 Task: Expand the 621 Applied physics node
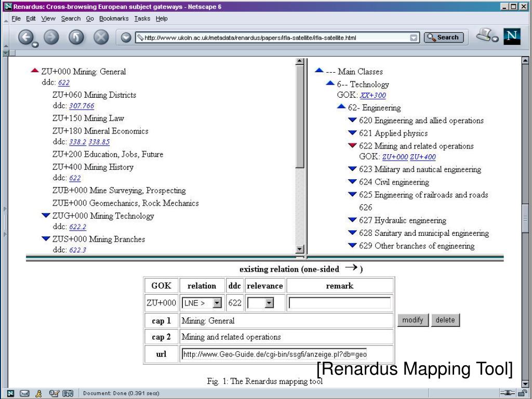point(353,132)
